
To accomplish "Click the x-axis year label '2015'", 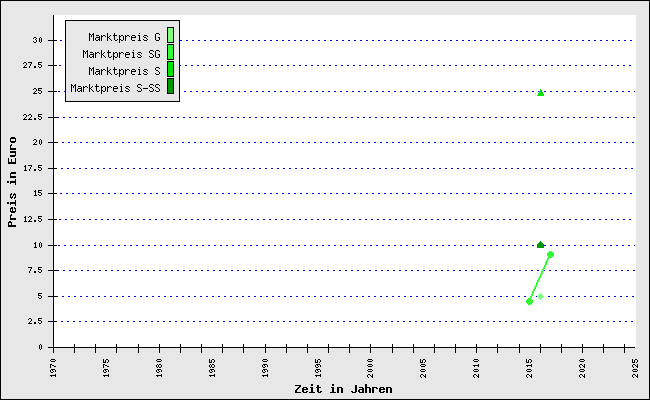I will (529, 368).
